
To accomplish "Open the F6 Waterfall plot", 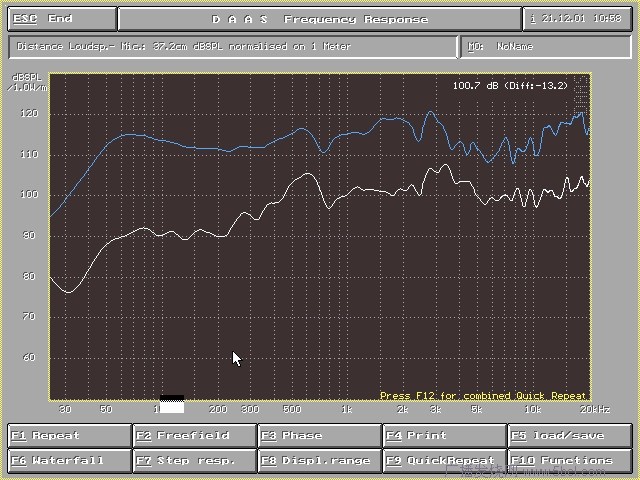I will 69,461.
